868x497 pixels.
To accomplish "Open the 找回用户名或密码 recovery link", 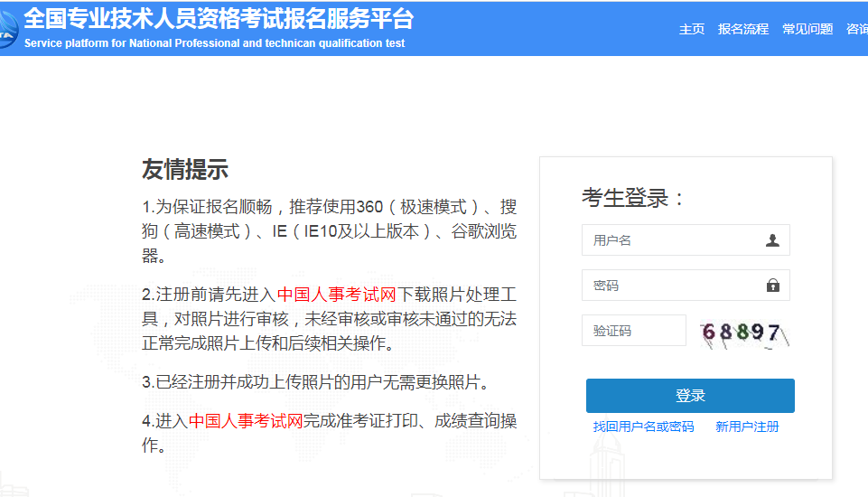I will 643,427.
